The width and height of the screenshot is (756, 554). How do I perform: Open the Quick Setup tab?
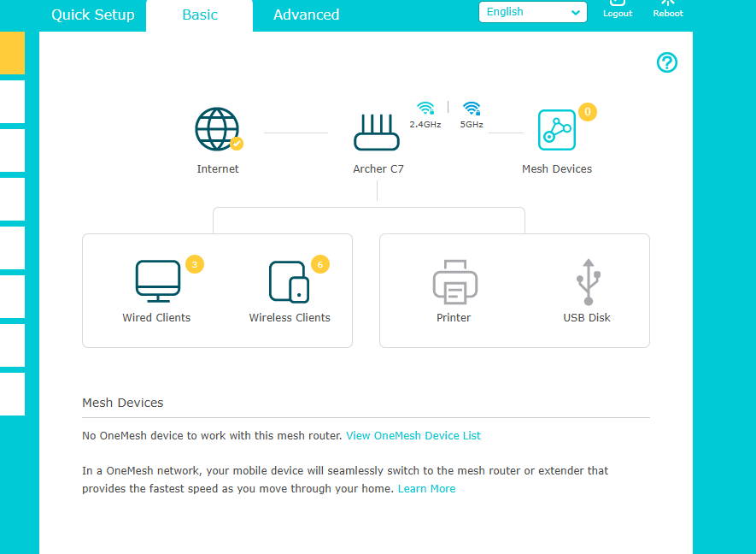93,15
